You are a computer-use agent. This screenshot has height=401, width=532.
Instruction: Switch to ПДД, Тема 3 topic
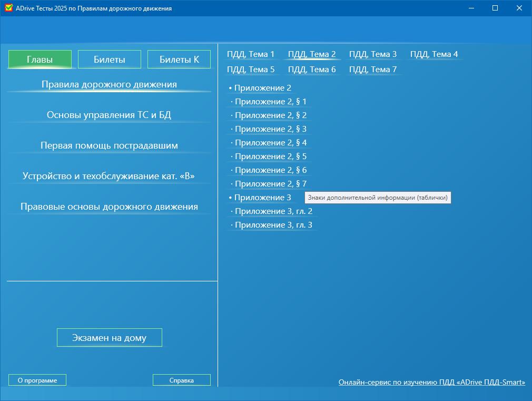point(373,54)
